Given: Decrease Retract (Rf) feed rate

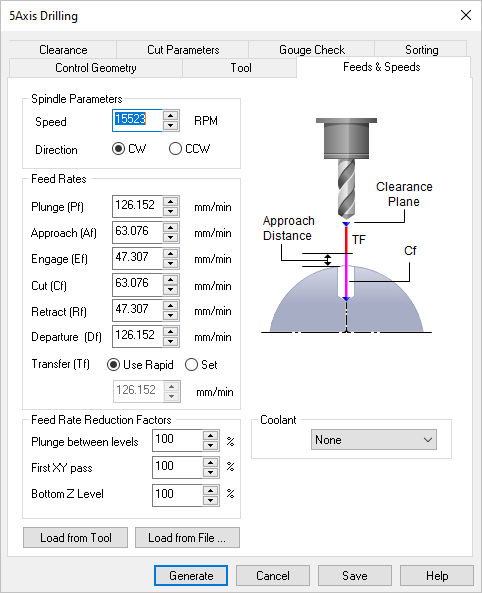Looking at the screenshot, I should [171, 315].
